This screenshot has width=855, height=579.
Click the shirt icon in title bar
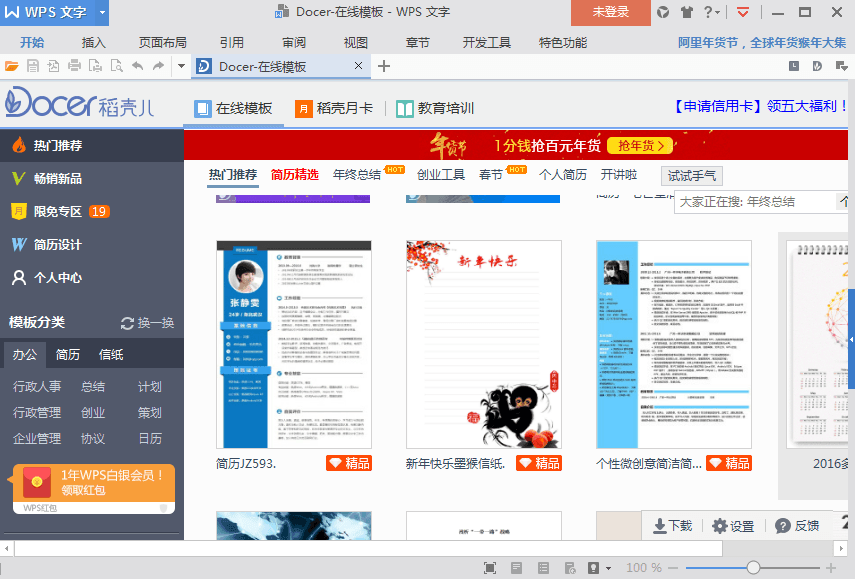[687, 12]
